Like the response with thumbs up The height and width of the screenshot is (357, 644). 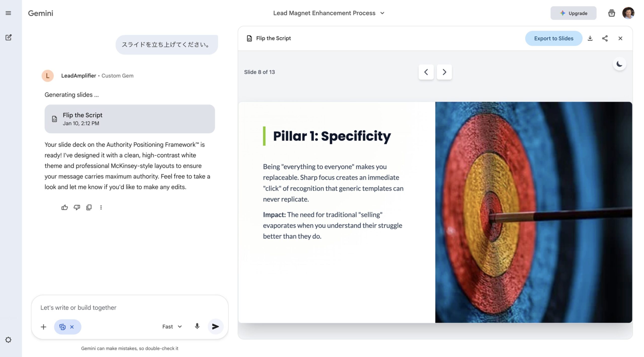(x=64, y=207)
